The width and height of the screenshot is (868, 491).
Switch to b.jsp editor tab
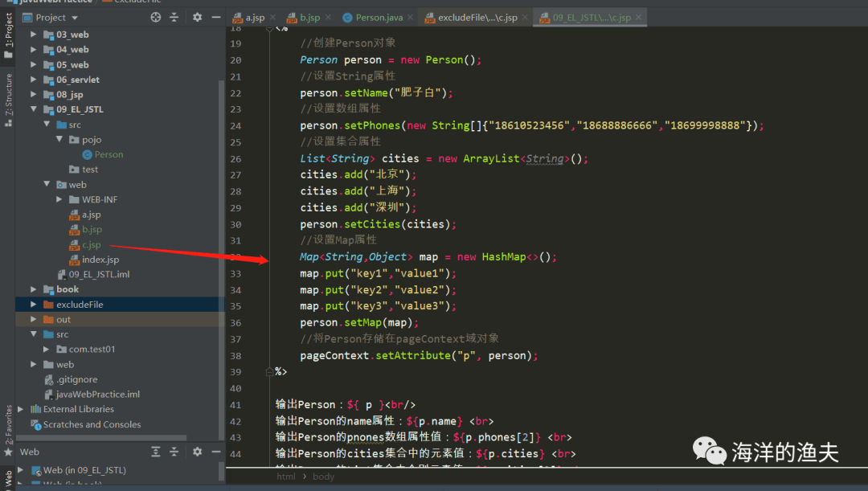[x=310, y=18]
